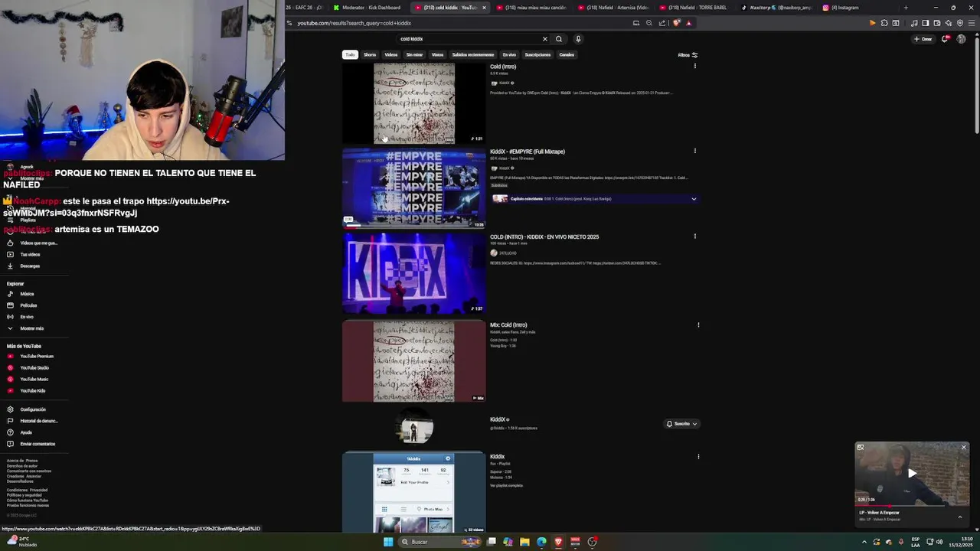Open the EN VIVO NICETO 2025 thumbnail

pos(413,273)
